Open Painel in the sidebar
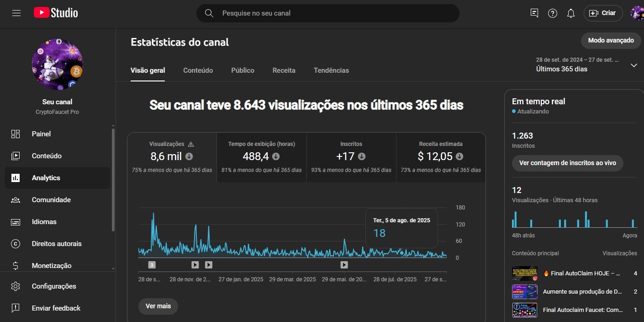644x322 pixels. 58,134
